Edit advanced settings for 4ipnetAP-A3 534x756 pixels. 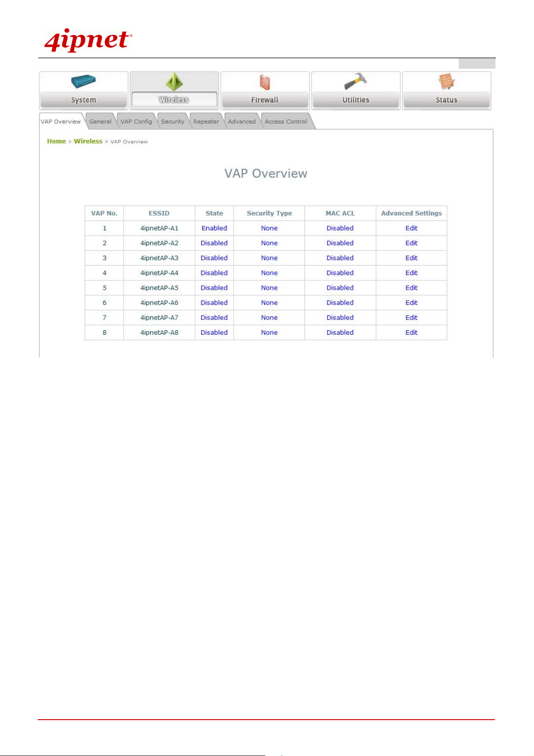pyautogui.click(x=412, y=258)
